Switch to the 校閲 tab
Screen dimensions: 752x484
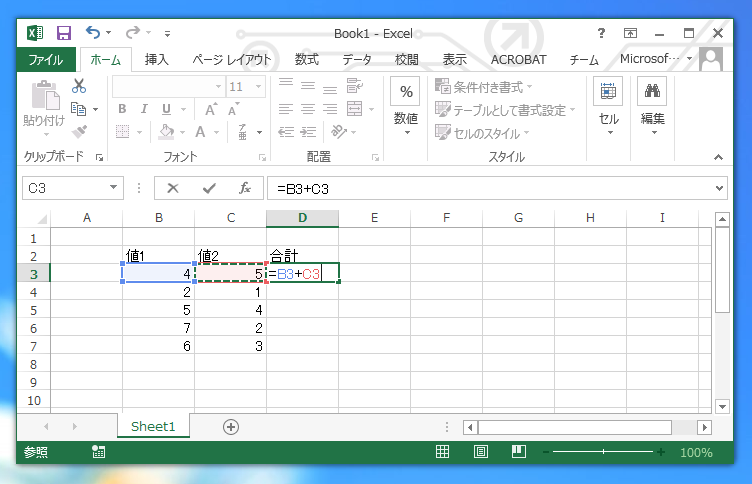pyautogui.click(x=407, y=59)
